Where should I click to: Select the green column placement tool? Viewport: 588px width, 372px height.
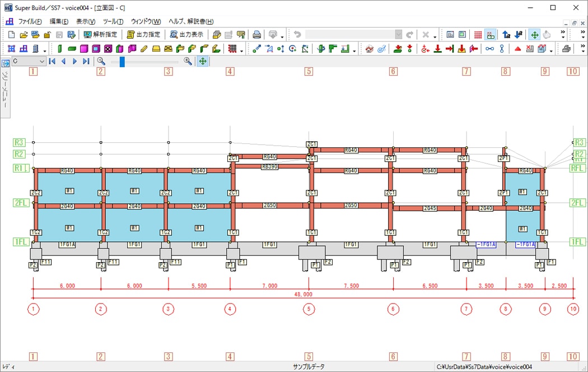click(59, 49)
